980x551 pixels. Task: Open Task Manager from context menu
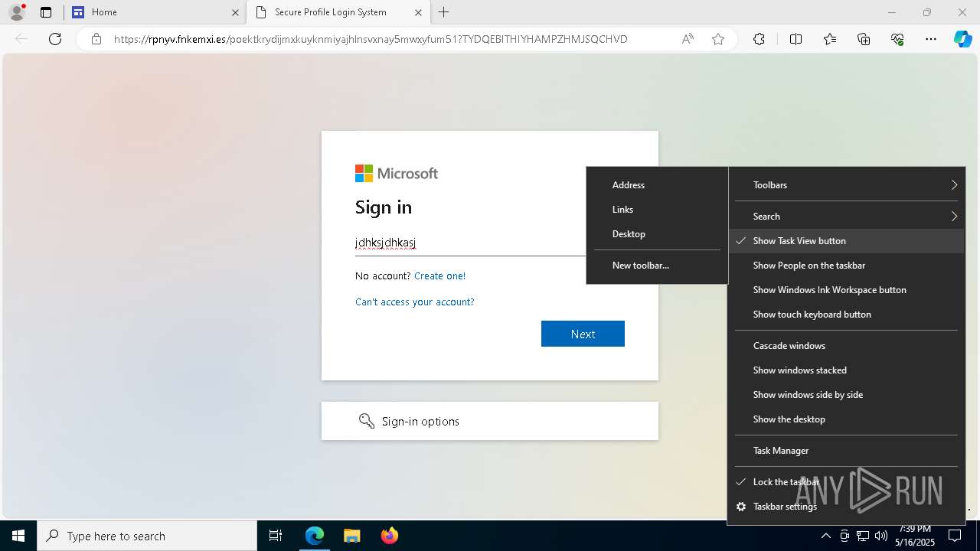[x=846, y=450]
